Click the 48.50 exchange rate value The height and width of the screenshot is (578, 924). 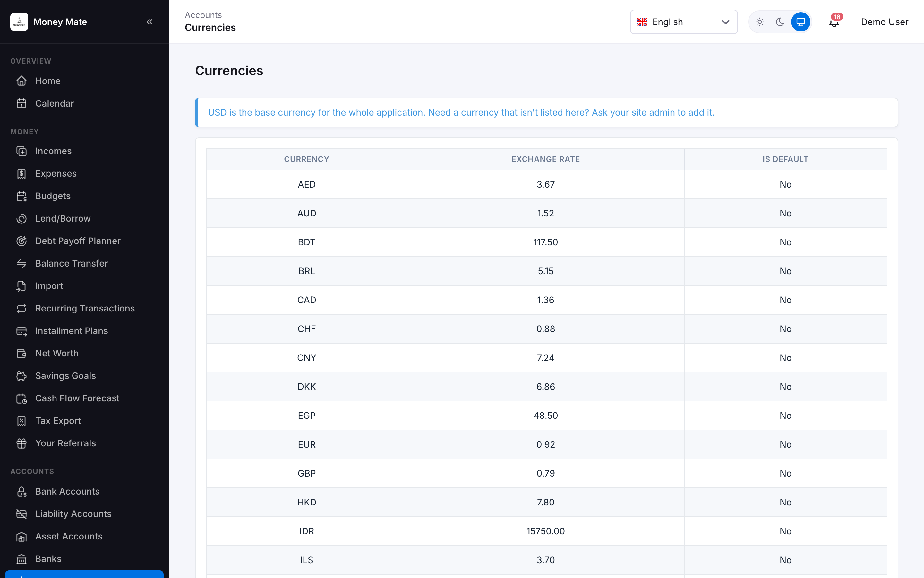(546, 416)
